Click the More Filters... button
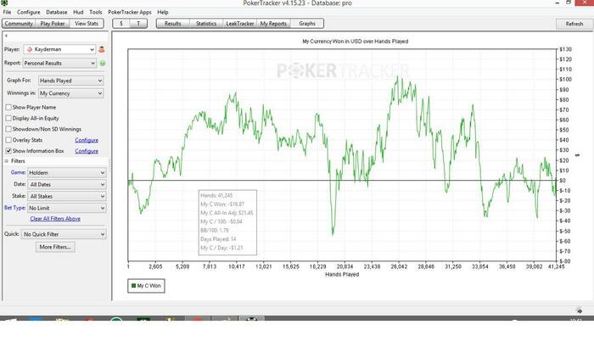The width and height of the screenshot is (594, 364). (55, 247)
